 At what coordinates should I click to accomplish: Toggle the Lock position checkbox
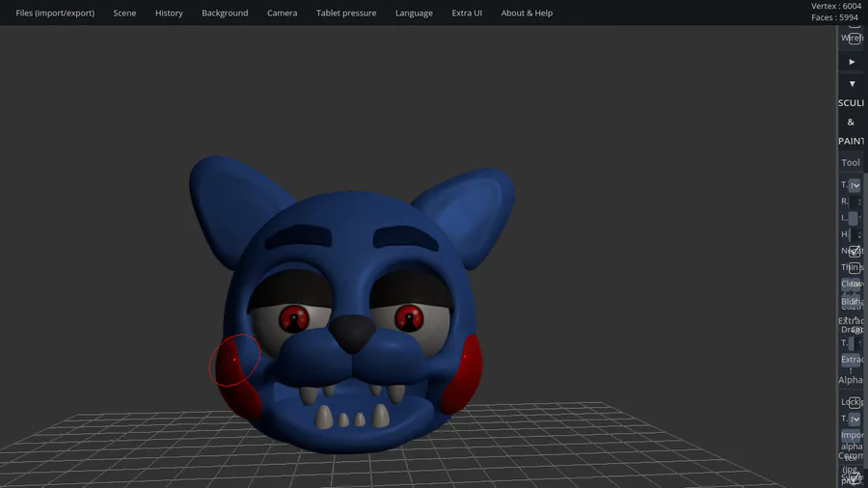tap(854, 402)
